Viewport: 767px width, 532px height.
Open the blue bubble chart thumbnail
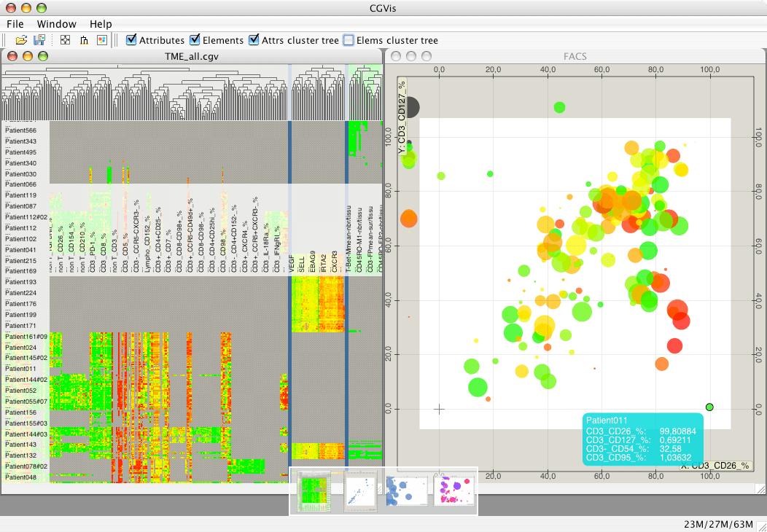click(x=407, y=490)
